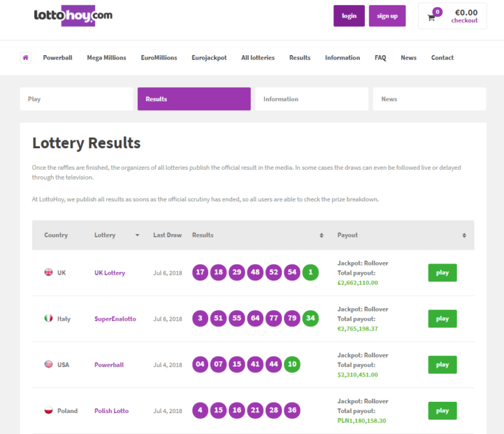Sort table by Lottery column arrow
The height and width of the screenshot is (434, 504).
[x=137, y=235]
